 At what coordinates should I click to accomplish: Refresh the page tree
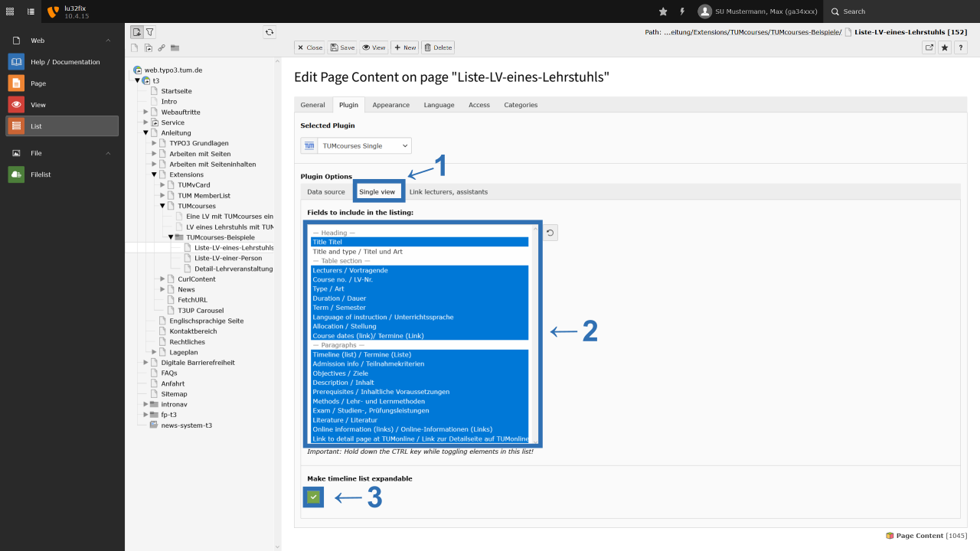pyautogui.click(x=269, y=32)
